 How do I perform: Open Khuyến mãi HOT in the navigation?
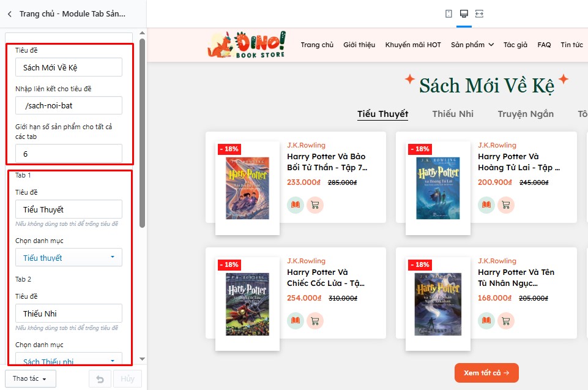pyautogui.click(x=413, y=45)
